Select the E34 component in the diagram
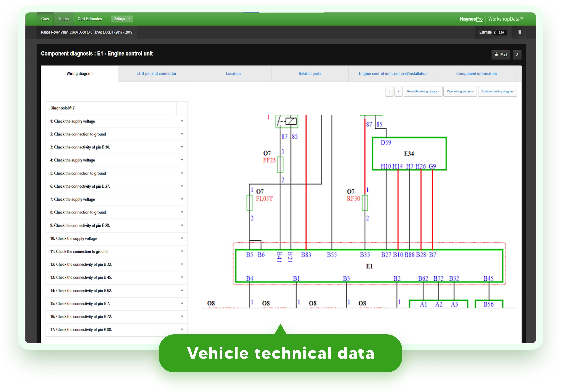 (x=409, y=154)
